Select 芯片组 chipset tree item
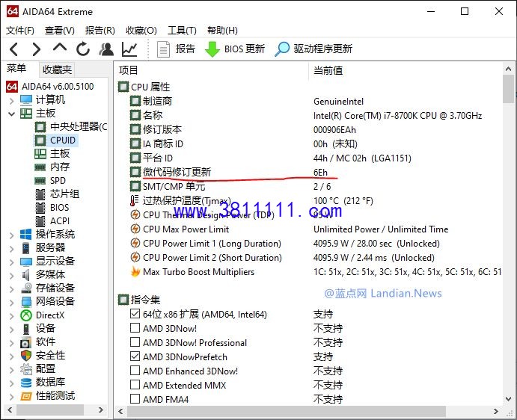Image resolution: width=517 pixels, height=420 pixels. tap(57, 194)
